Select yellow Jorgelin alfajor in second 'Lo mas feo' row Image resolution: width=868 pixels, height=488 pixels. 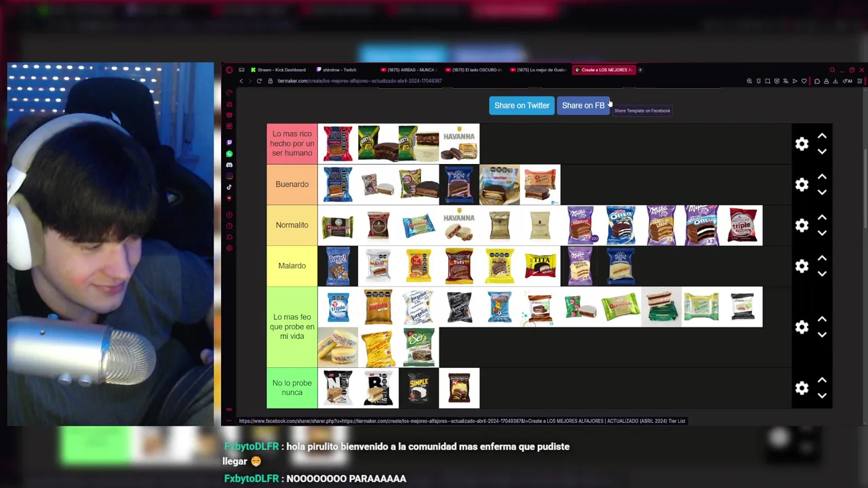pos(378,347)
